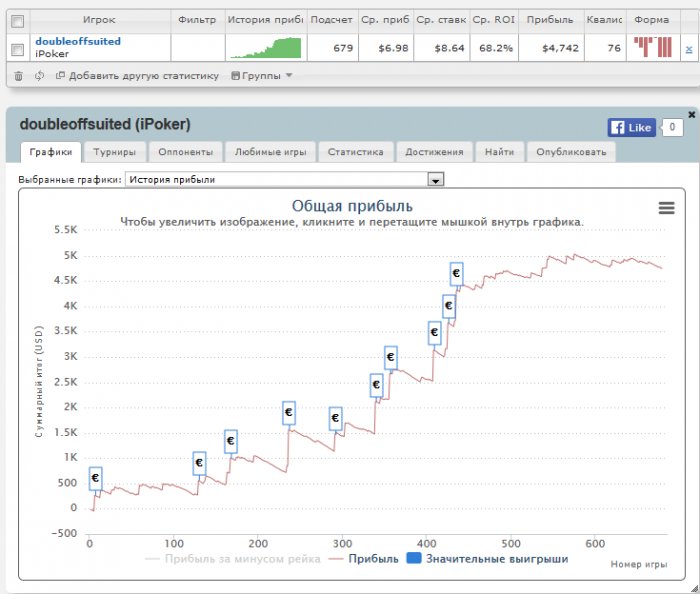This screenshot has height=594, width=700.
Task: Open the Выбранные графики dropdown
Action: (x=435, y=180)
